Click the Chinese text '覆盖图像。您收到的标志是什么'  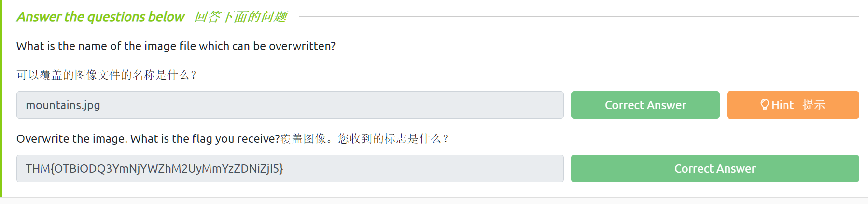click(x=364, y=139)
